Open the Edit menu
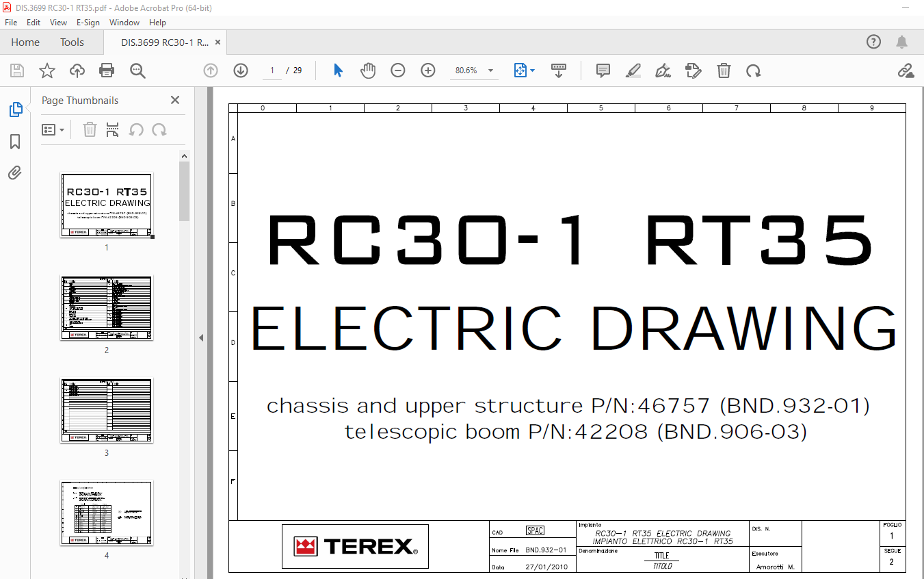Viewport: 924px width, 579px height. coord(34,23)
